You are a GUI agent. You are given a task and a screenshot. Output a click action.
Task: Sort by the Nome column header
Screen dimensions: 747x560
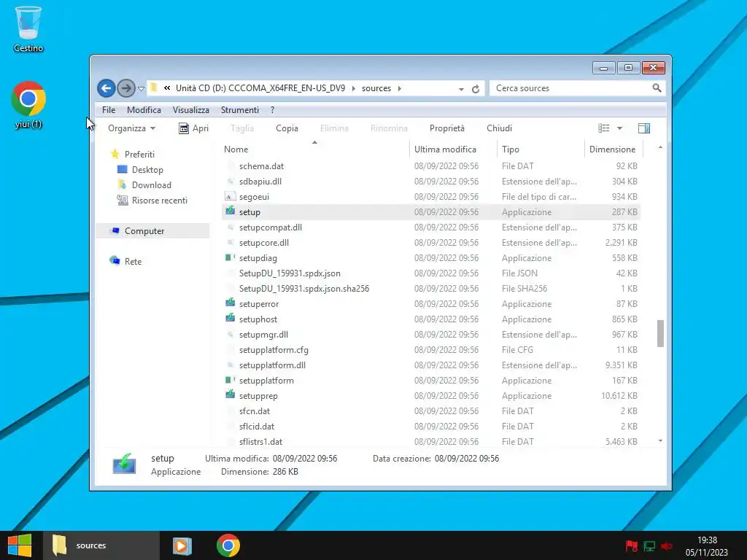[314, 149]
